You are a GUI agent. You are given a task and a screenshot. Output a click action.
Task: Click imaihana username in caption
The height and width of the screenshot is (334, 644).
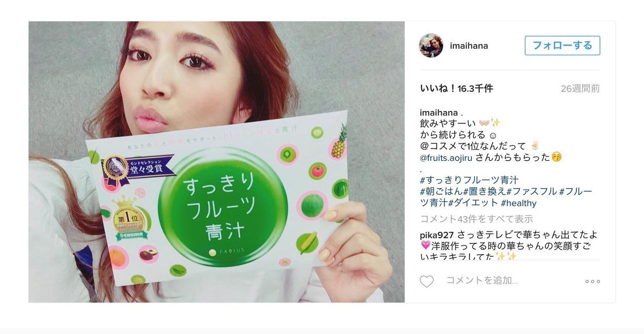(438, 113)
